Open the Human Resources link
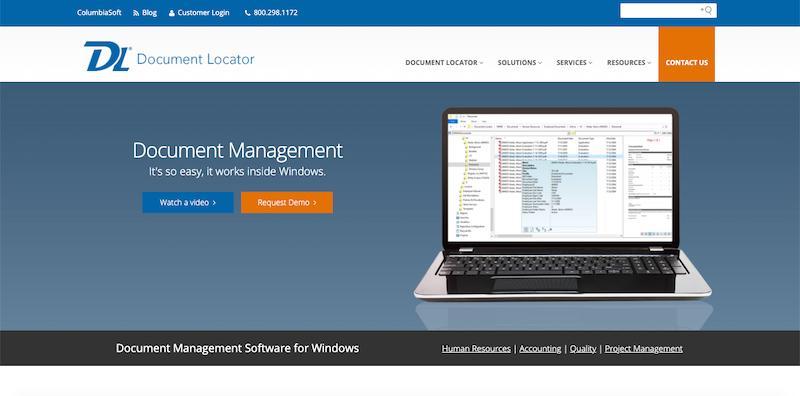 coord(476,349)
